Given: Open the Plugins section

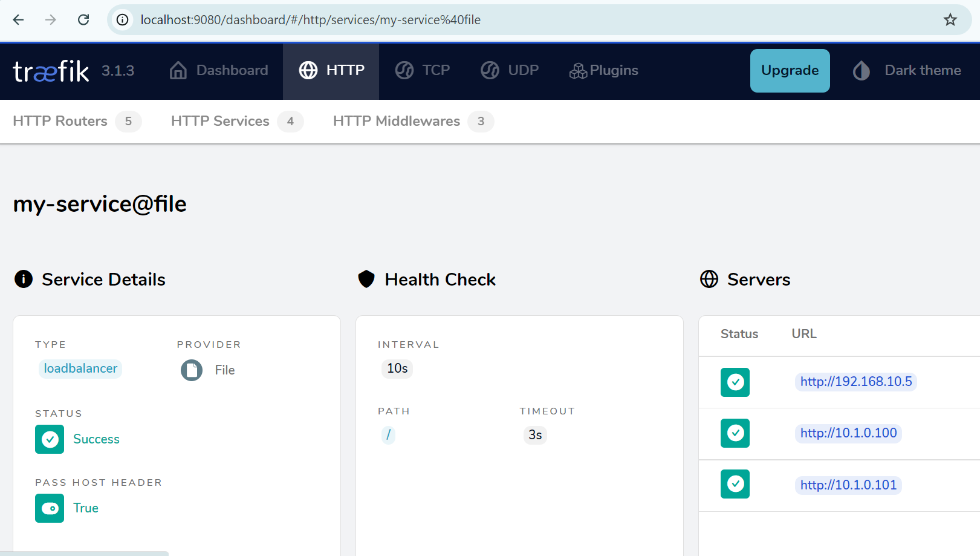Looking at the screenshot, I should (x=603, y=70).
